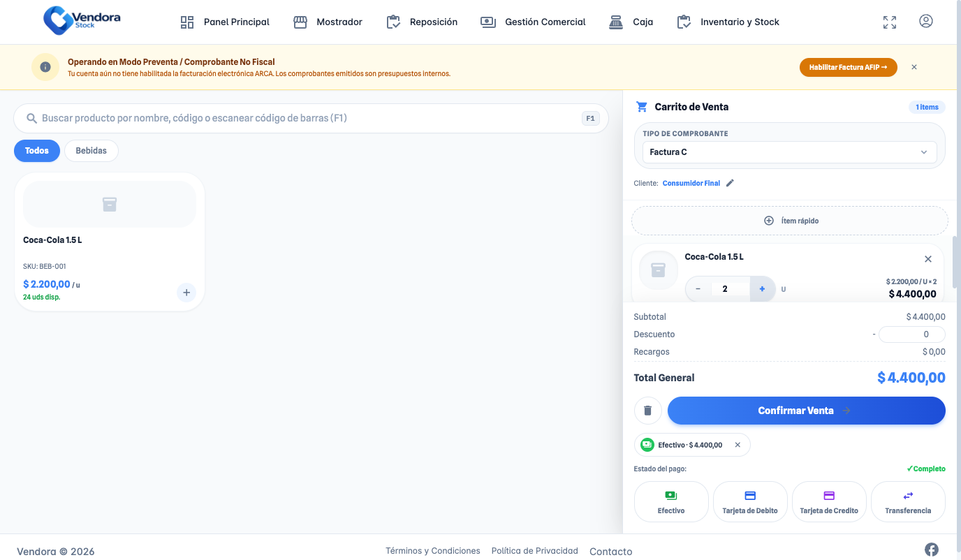Empty the cart with trash icon
Viewport: 961px width, 560px height.
[648, 411]
